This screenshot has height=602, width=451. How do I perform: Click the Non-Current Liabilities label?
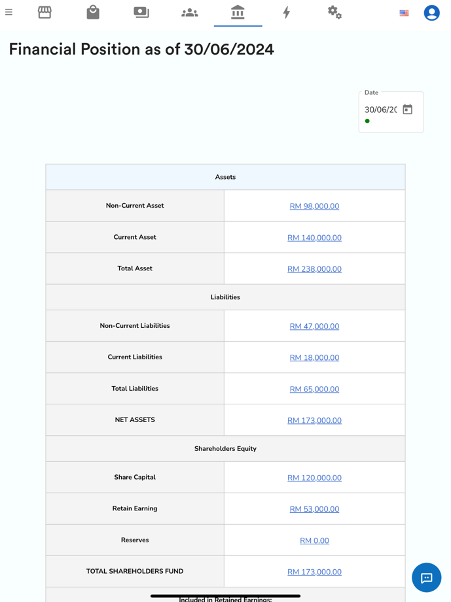coord(135,326)
